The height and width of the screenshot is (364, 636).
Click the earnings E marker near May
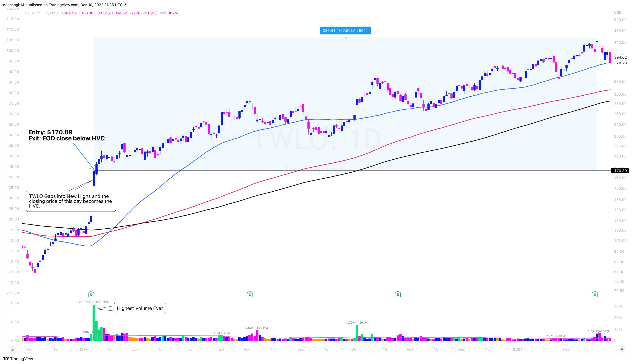coord(91,294)
